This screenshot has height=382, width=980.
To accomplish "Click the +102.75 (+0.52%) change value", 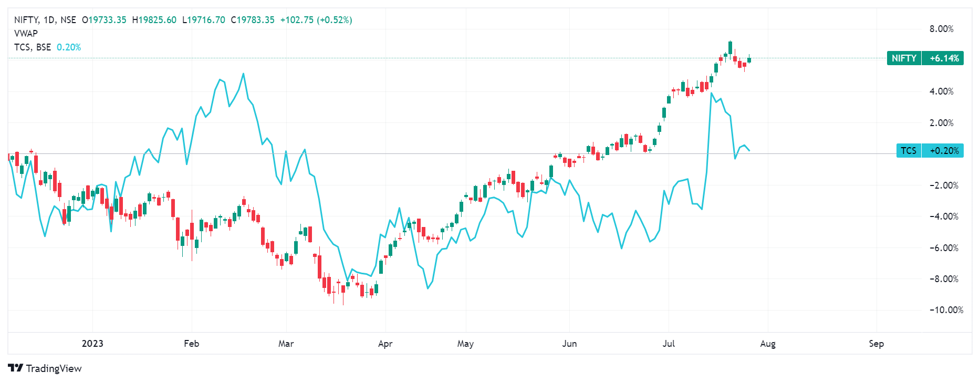I will pos(316,20).
